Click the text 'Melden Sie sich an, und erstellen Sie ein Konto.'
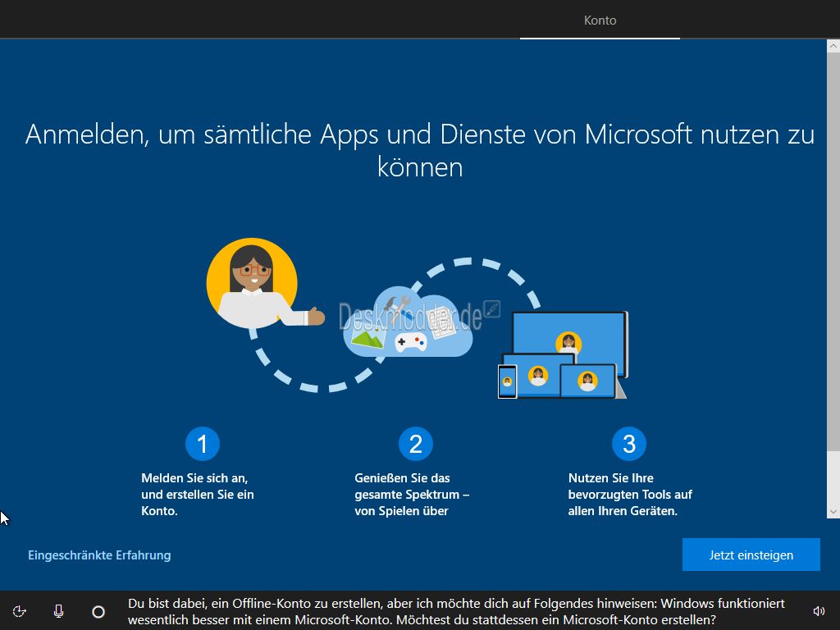The height and width of the screenshot is (630, 840). pyautogui.click(x=198, y=495)
